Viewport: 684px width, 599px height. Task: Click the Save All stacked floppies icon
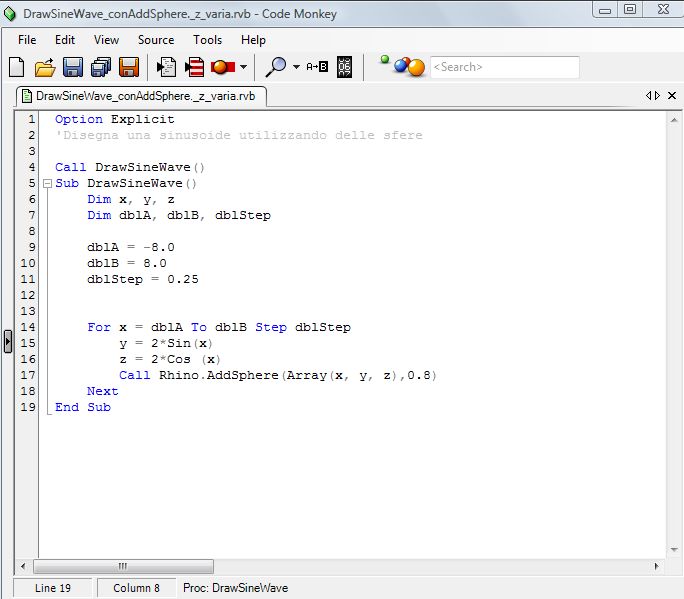coord(101,67)
